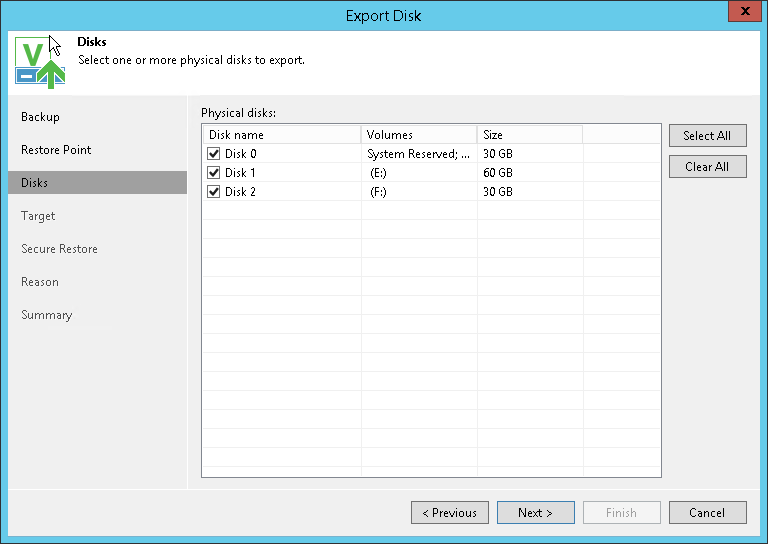768x544 pixels.
Task: Sort by the Disk name column header
Action: 282,135
